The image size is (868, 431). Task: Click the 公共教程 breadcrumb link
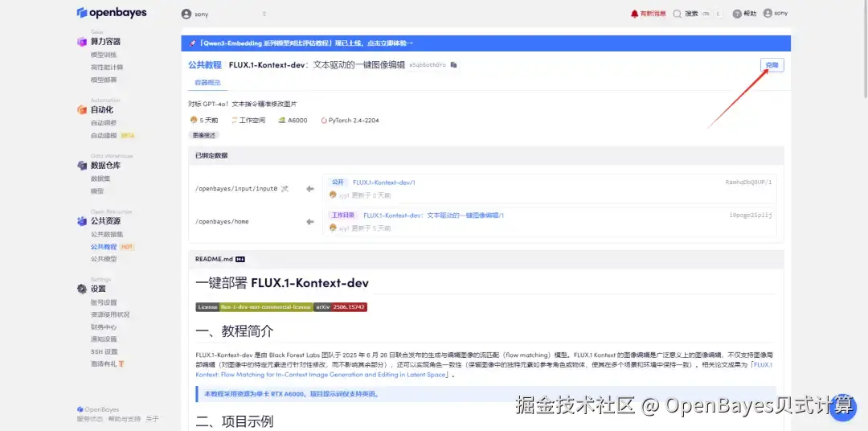pyautogui.click(x=205, y=65)
